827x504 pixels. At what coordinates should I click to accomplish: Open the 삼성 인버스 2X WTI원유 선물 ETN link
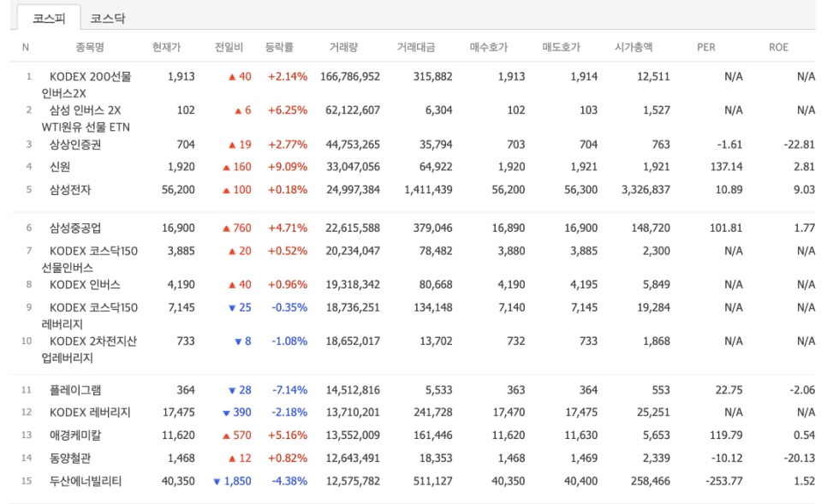pos(86,119)
